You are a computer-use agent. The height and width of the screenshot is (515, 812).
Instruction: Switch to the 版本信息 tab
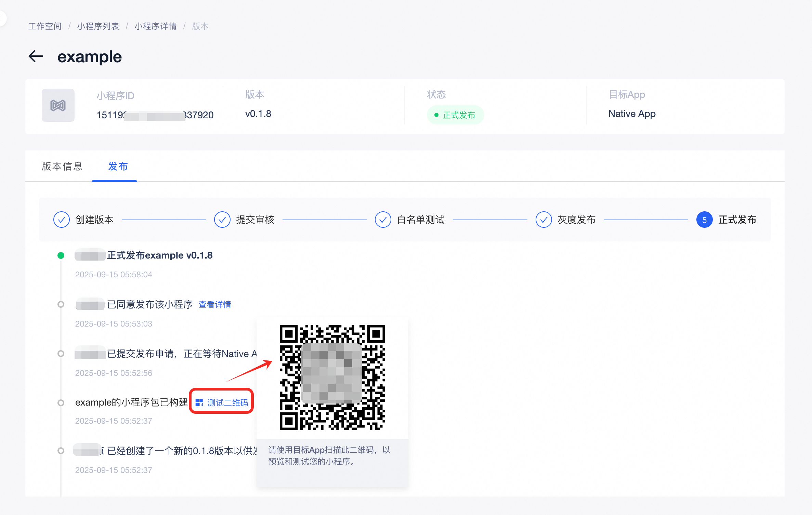[62, 167]
